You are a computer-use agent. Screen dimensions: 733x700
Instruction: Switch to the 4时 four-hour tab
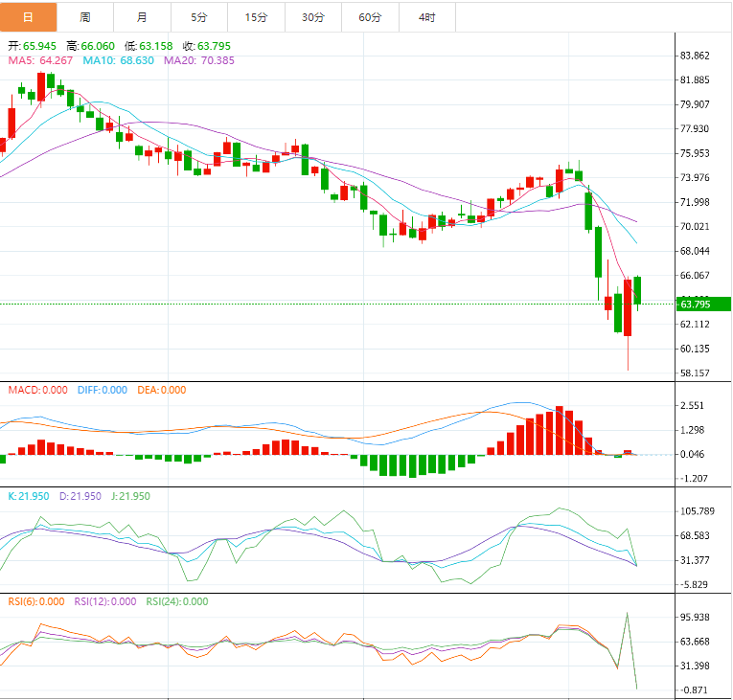(x=426, y=16)
